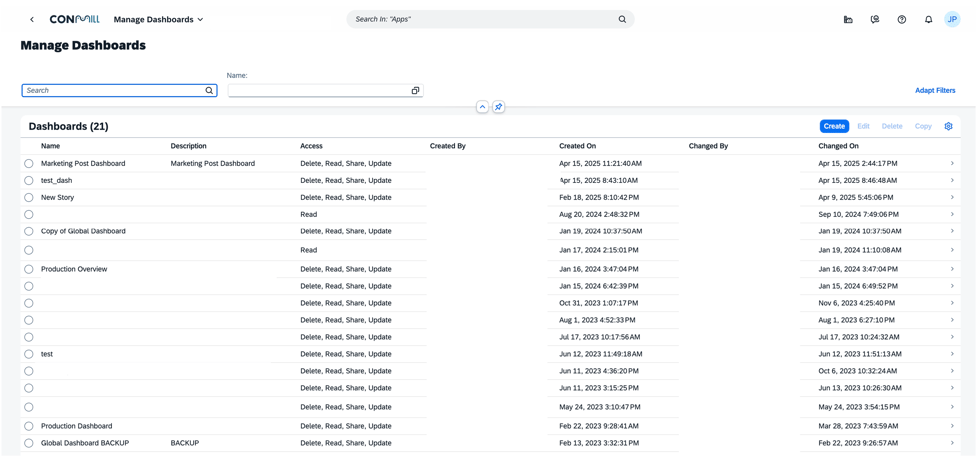This screenshot has width=980, height=459.
Task: Open value help icon in Name filter
Action: coord(415,91)
